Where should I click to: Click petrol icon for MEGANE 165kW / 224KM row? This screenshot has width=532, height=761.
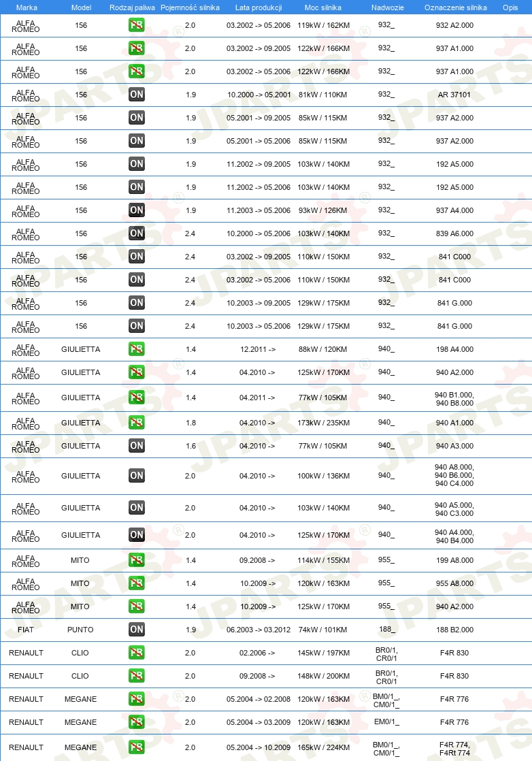pyautogui.click(x=137, y=747)
